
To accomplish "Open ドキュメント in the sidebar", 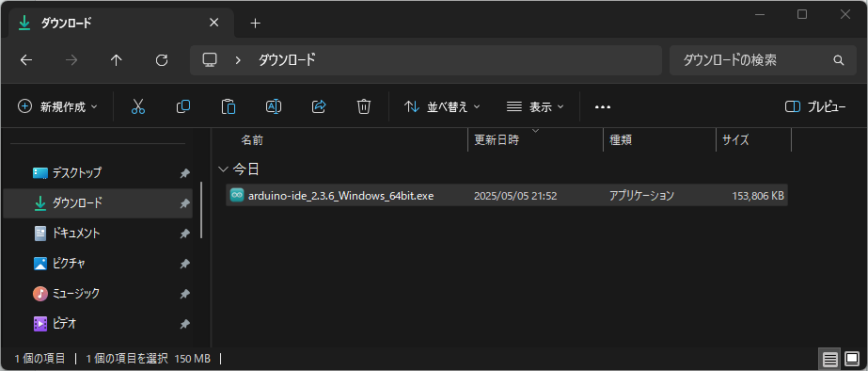I will click(x=98, y=233).
